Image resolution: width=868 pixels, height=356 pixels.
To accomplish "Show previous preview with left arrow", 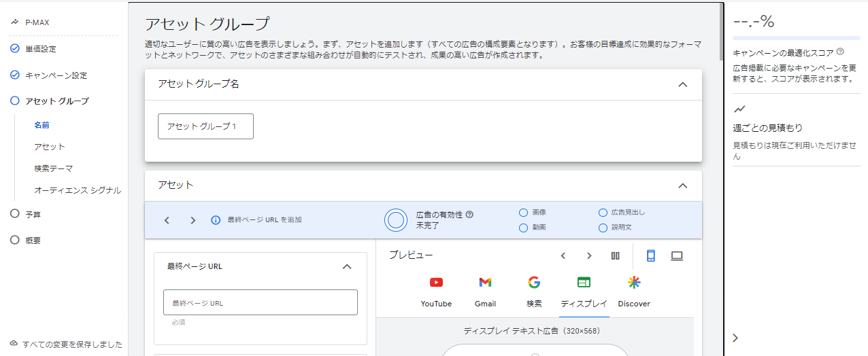I will [563, 256].
